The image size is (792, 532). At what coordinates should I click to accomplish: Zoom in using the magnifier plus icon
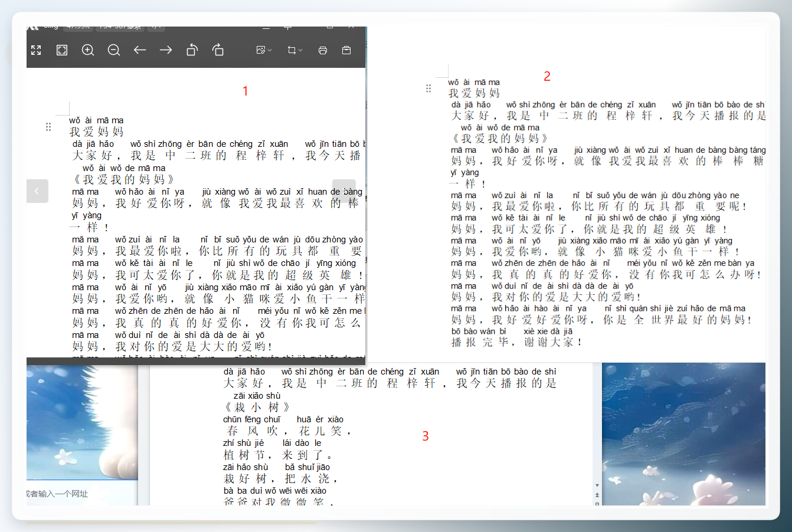pyautogui.click(x=88, y=50)
